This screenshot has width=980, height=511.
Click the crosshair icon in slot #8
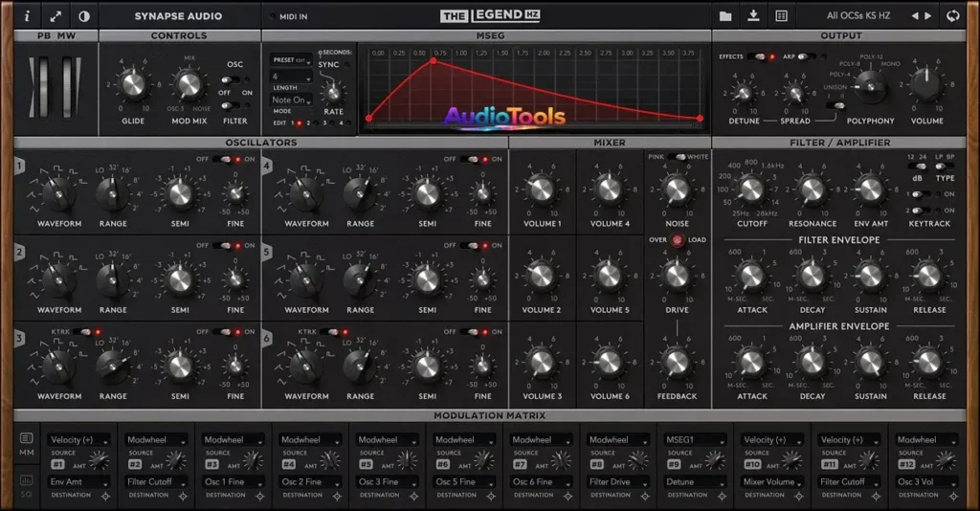[x=645, y=497]
